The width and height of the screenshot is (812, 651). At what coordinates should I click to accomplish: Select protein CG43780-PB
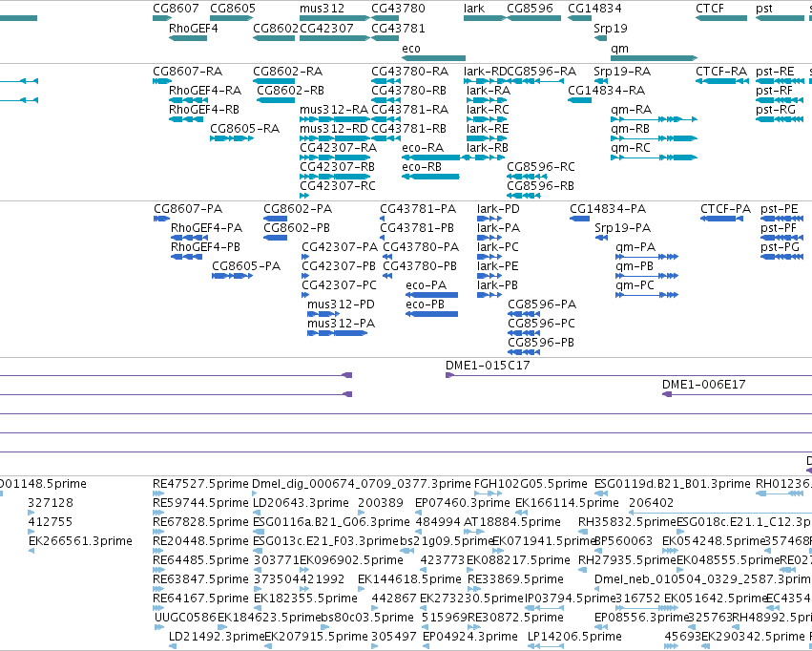click(x=420, y=266)
